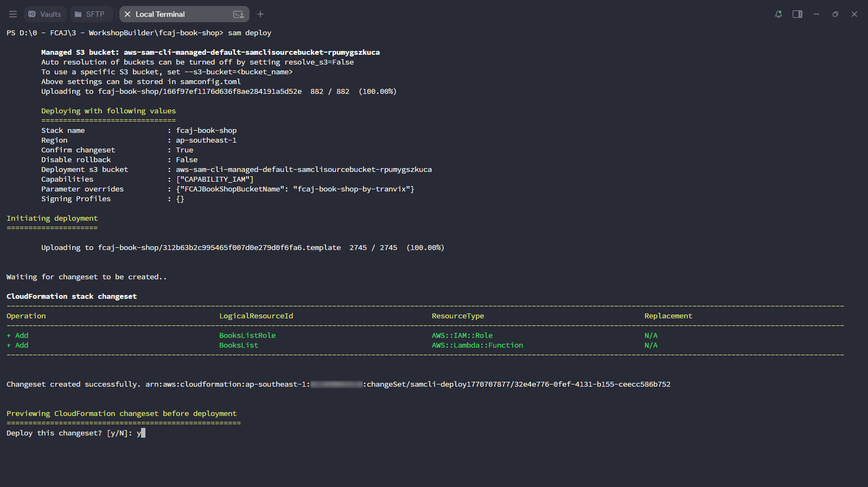868x487 pixels.
Task: Select the Local Terminal tab
Action: (x=184, y=14)
